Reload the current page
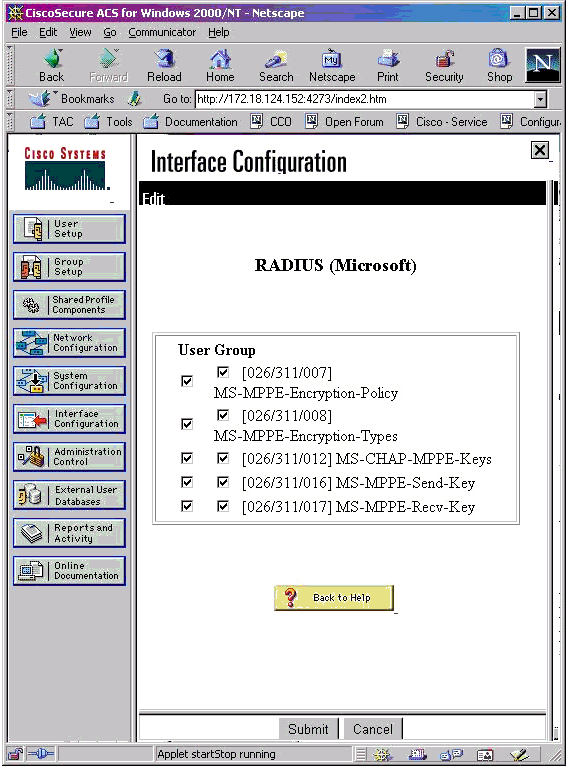Image resolution: width=566 pixels, height=766 pixels. pos(164,65)
